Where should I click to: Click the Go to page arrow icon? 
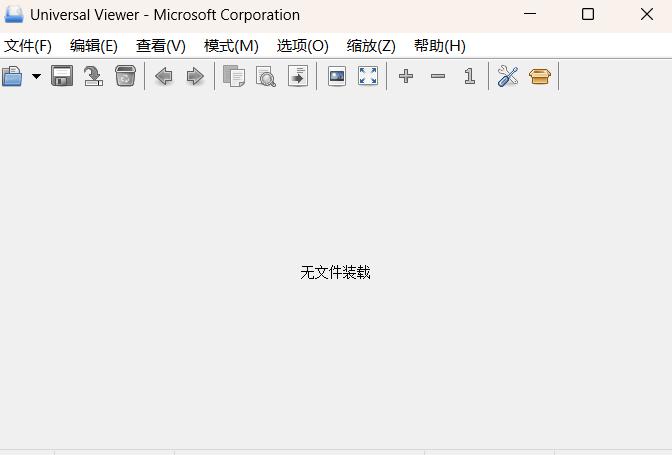pos(298,76)
